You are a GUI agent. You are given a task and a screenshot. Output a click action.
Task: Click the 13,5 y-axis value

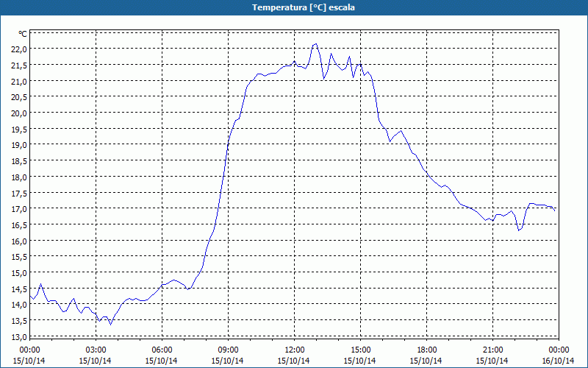19,321
